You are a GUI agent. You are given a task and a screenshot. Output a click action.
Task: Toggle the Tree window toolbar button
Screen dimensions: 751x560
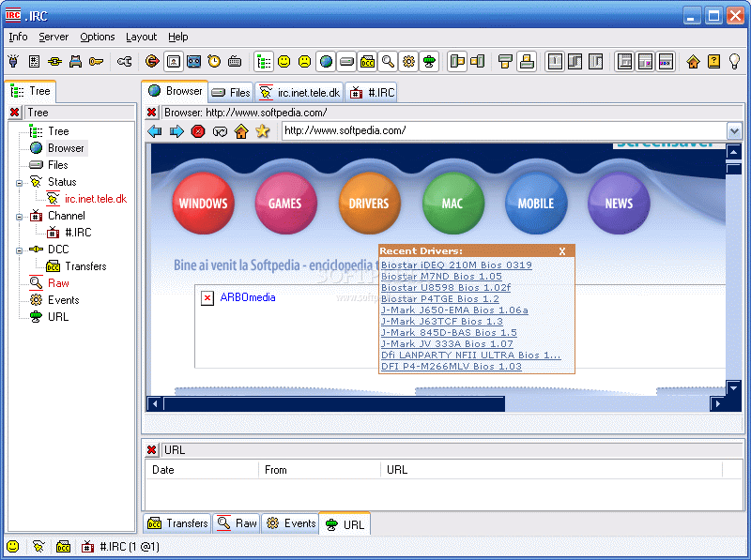264,61
